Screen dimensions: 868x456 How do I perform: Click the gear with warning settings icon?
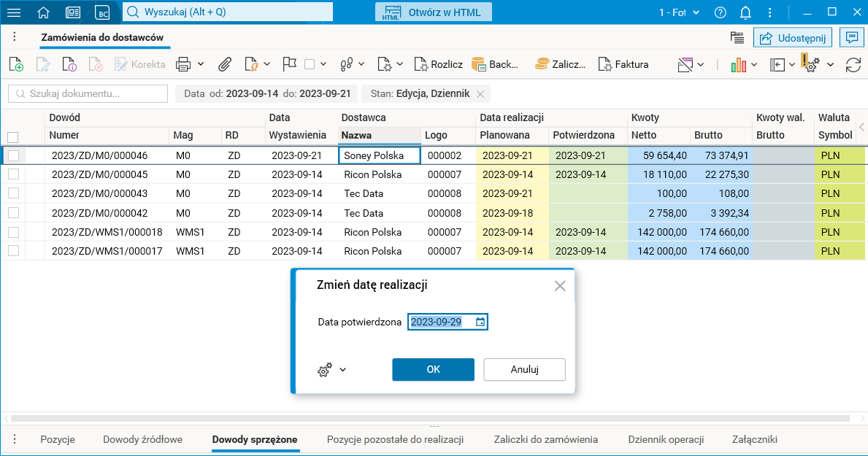[810, 63]
